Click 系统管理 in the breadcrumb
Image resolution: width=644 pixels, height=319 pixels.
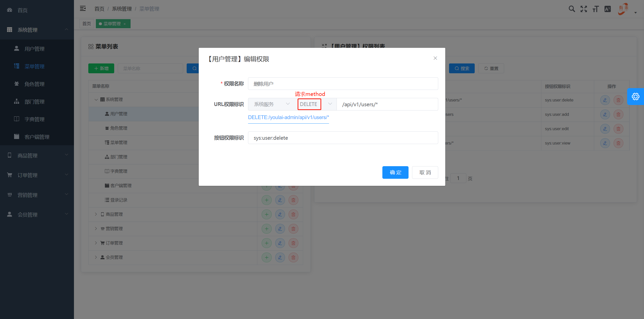(122, 9)
